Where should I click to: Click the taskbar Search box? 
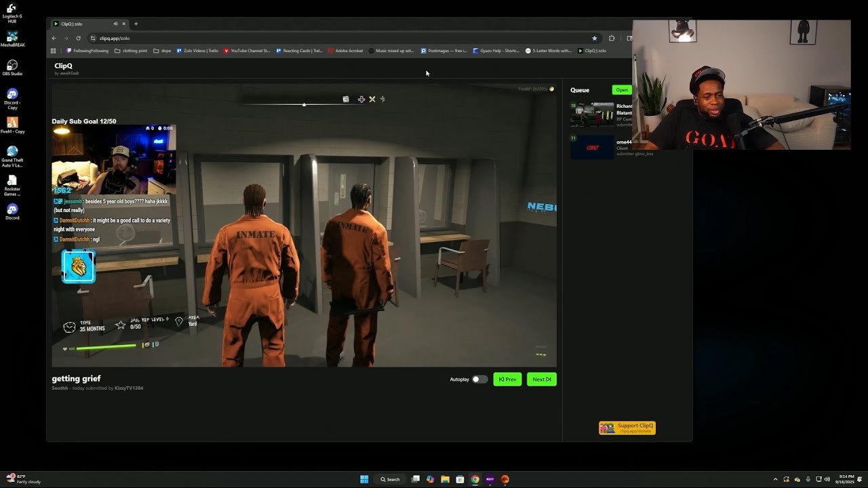[390, 479]
